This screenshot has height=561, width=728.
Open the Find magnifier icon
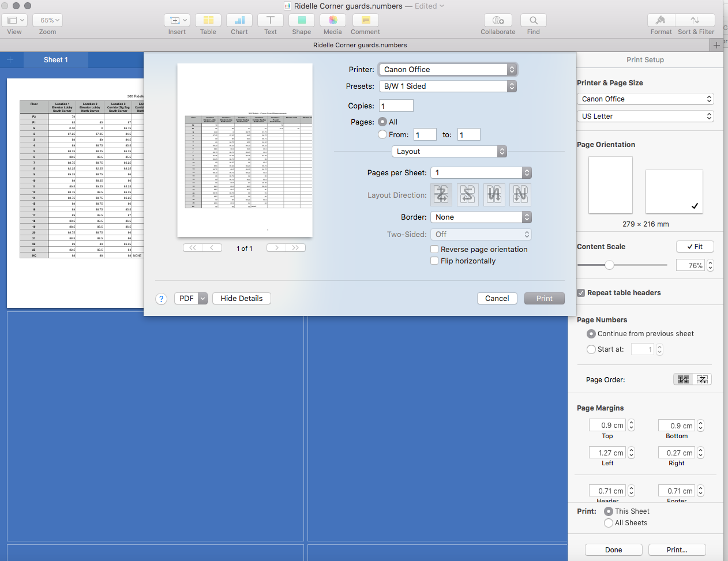[533, 20]
